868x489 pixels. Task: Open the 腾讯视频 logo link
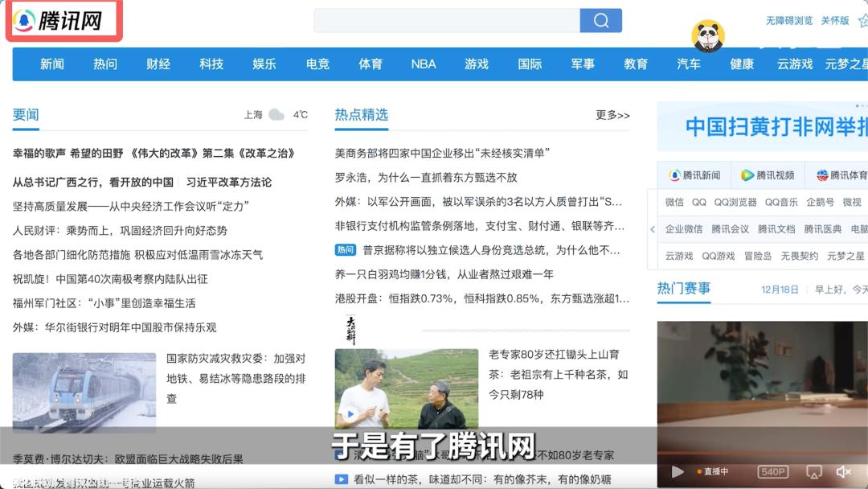click(x=768, y=175)
